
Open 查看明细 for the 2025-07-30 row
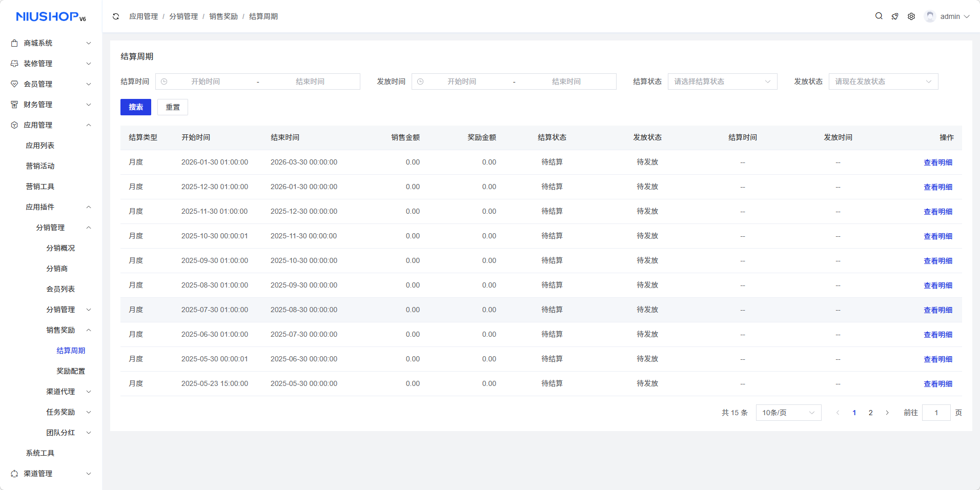click(937, 310)
